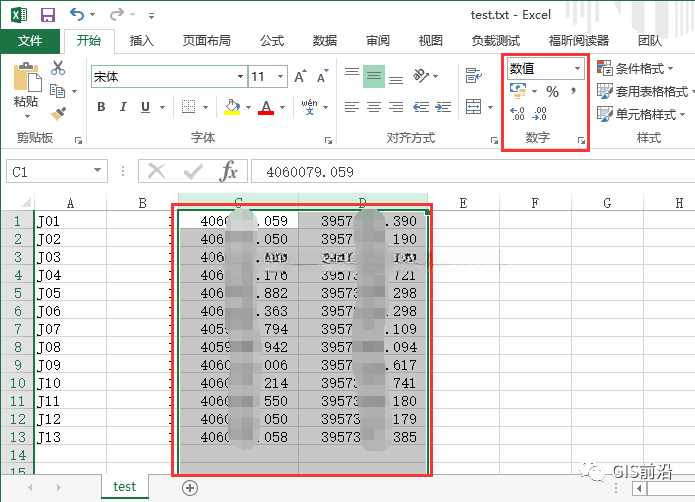Select column E header

coord(463,203)
